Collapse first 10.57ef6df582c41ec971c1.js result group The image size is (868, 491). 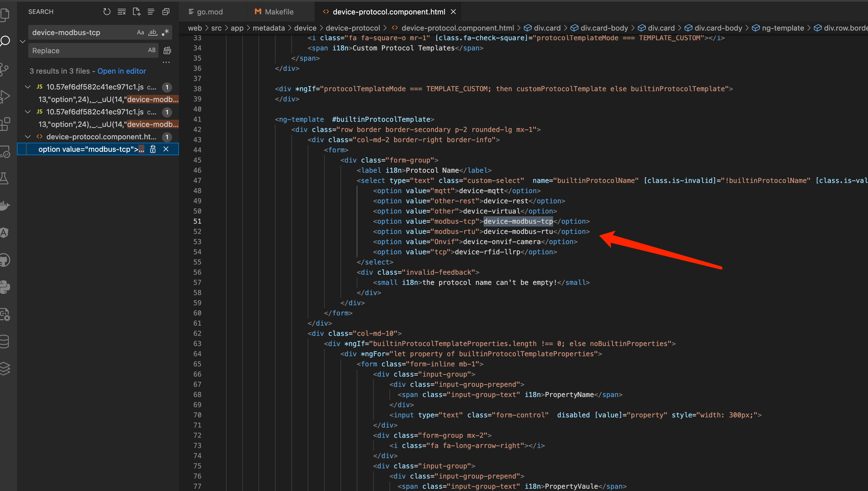pyautogui.click(x=28, y=87)
